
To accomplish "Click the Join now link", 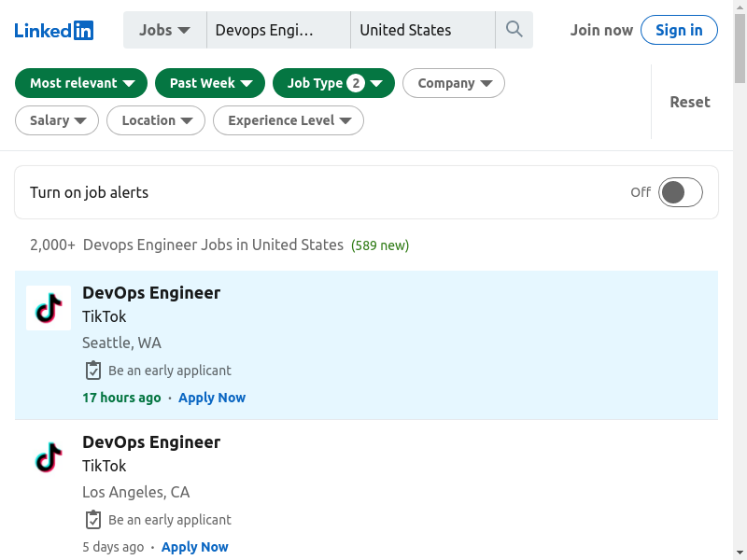I will 601,30.
